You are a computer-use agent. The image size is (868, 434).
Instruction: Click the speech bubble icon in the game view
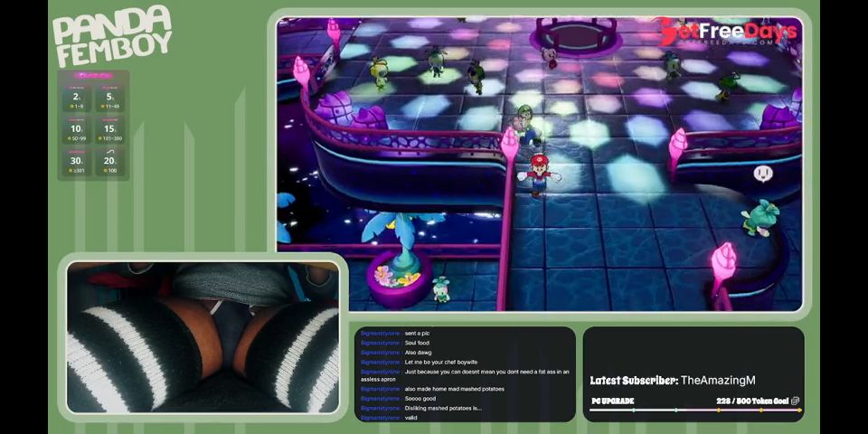click(x=763, y=174)
